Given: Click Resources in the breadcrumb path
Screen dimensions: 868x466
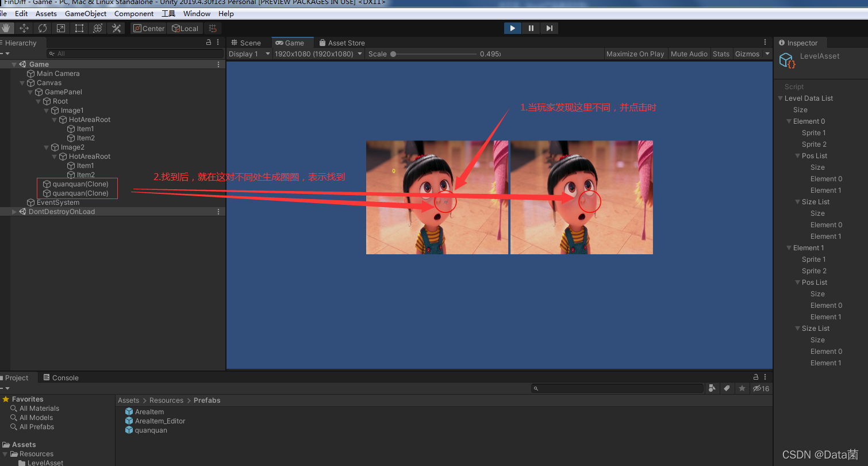Looking at the screenshot, I should click(x=166, y=400).
